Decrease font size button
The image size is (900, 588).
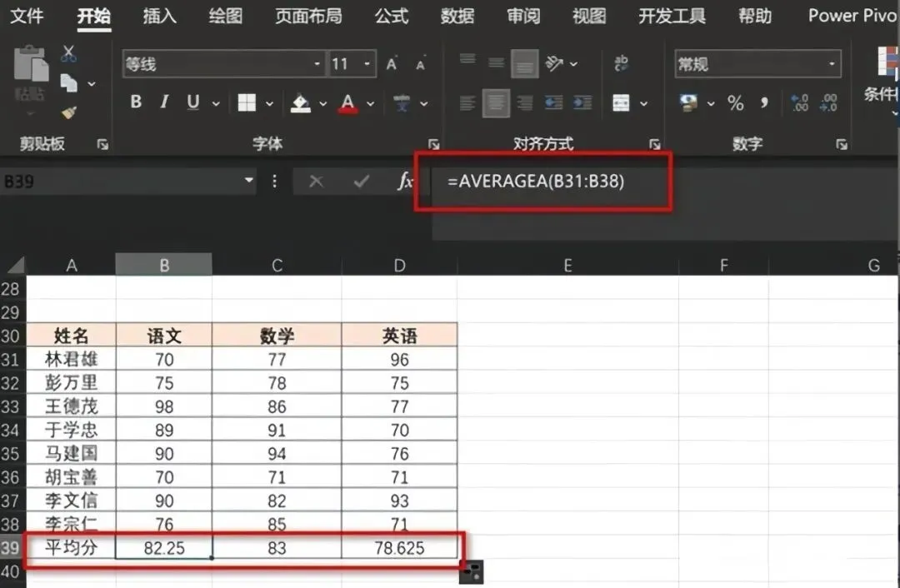coord(421,65)
